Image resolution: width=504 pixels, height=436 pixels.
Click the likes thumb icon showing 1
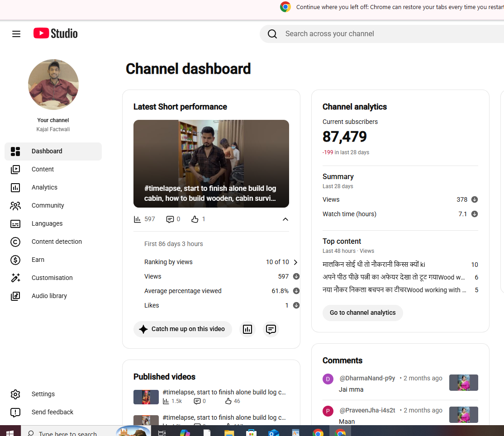click(x=195, y=219)
